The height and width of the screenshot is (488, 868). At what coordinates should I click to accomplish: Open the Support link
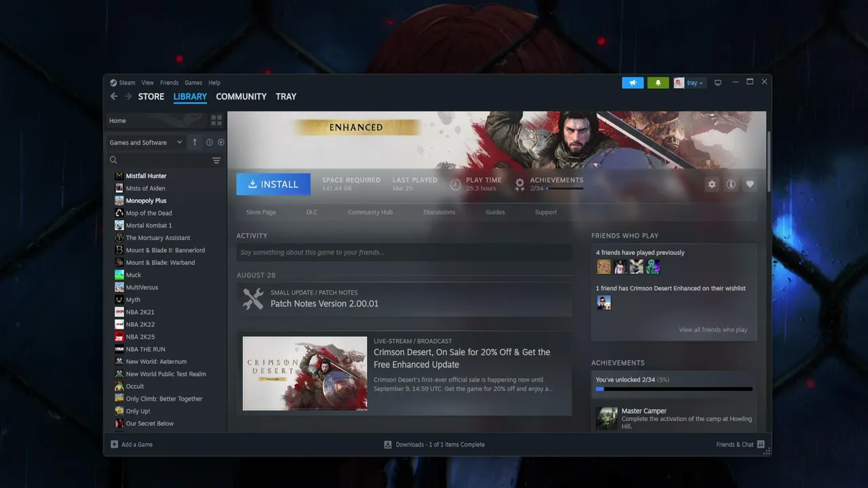(x=546, y=212)
